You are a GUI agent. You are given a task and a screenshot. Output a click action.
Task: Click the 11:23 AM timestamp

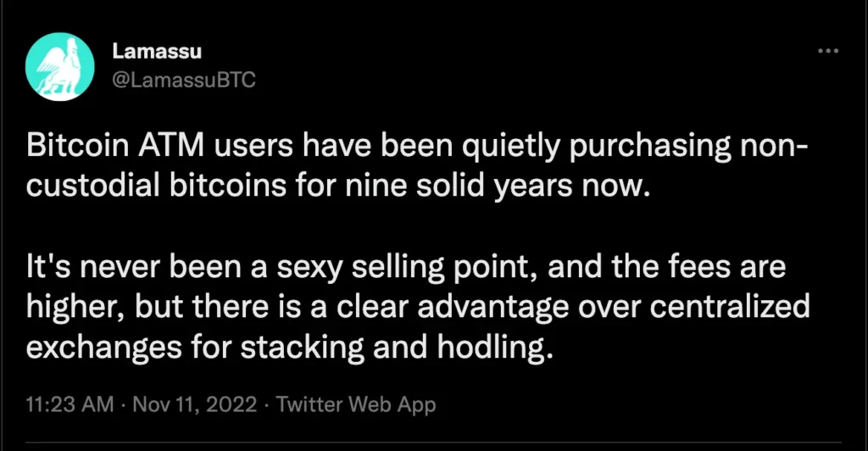(70, 404)
